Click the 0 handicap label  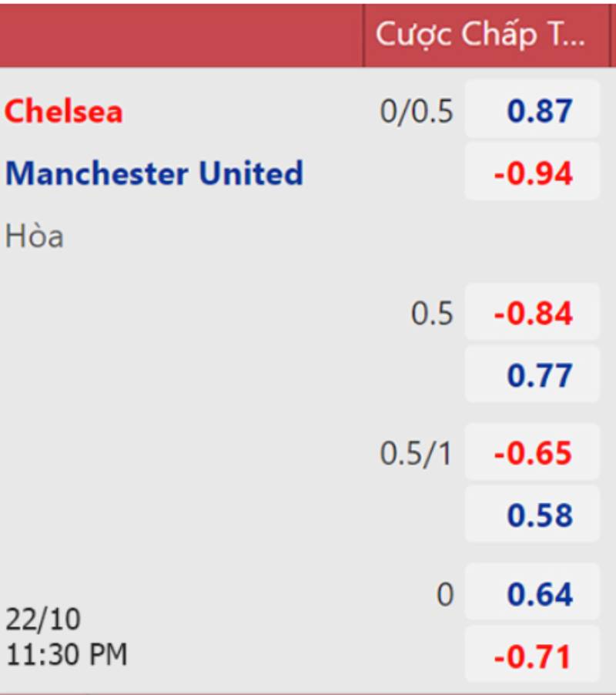[x=444, y=595]
